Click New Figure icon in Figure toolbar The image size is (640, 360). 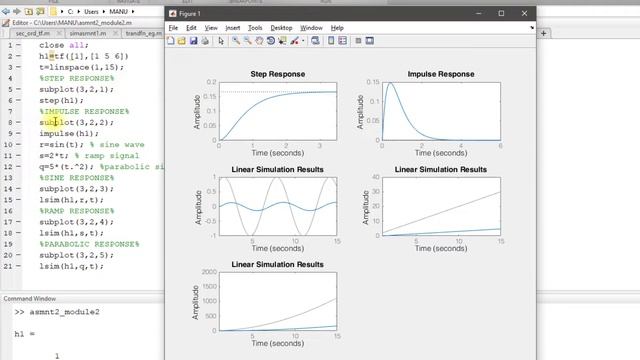[171, 40]
